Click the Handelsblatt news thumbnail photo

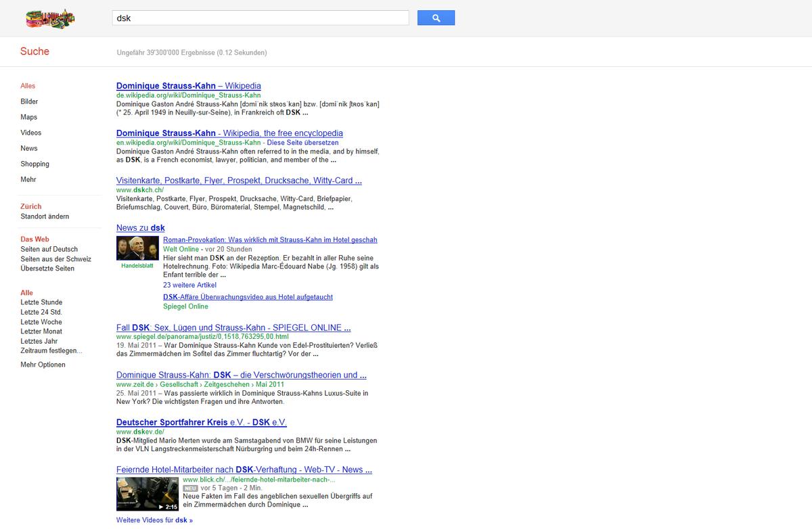coord(137,248)
